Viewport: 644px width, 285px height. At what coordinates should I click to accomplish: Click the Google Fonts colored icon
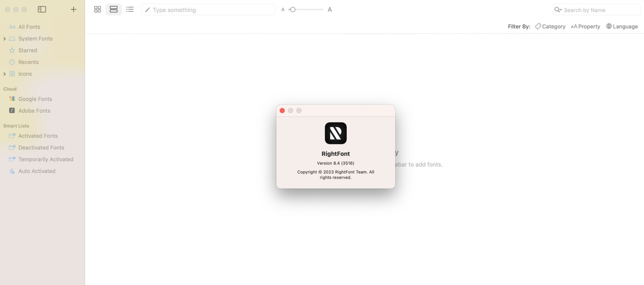[12, 99]
